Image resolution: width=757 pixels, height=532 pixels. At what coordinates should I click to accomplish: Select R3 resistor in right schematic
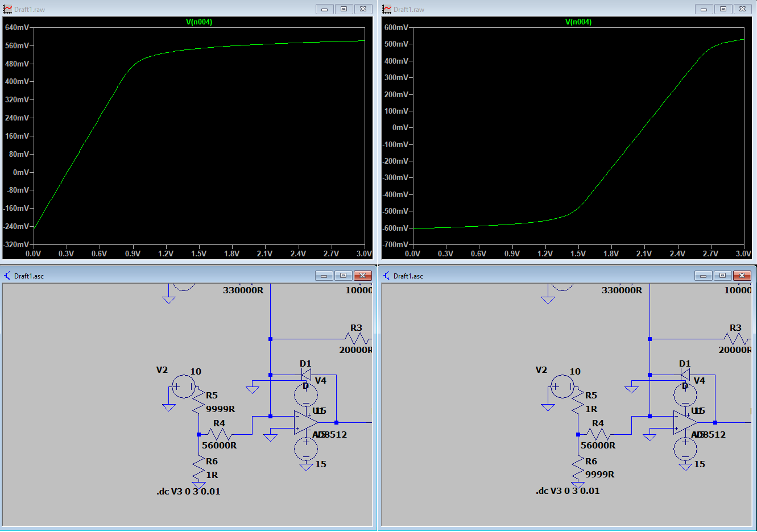[737, 339]
